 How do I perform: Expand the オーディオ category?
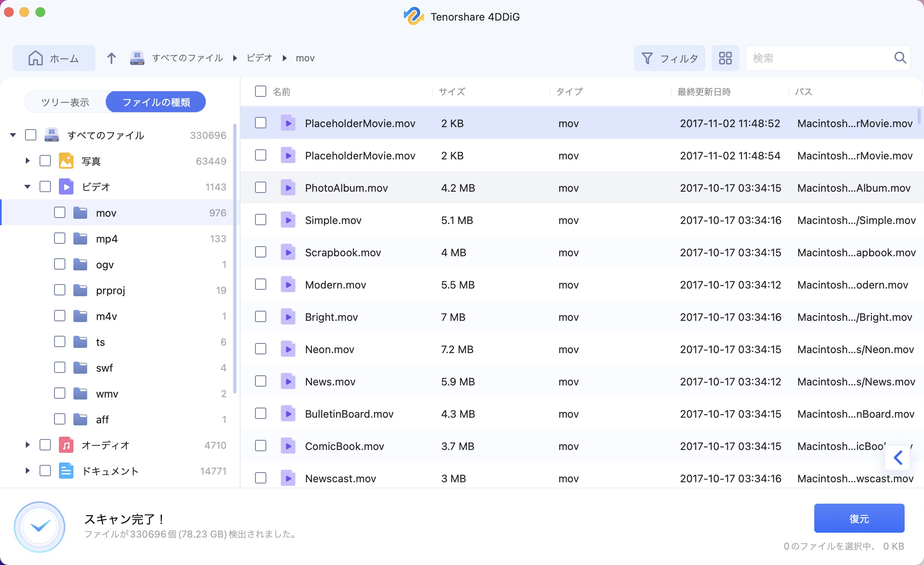point(27,445)
